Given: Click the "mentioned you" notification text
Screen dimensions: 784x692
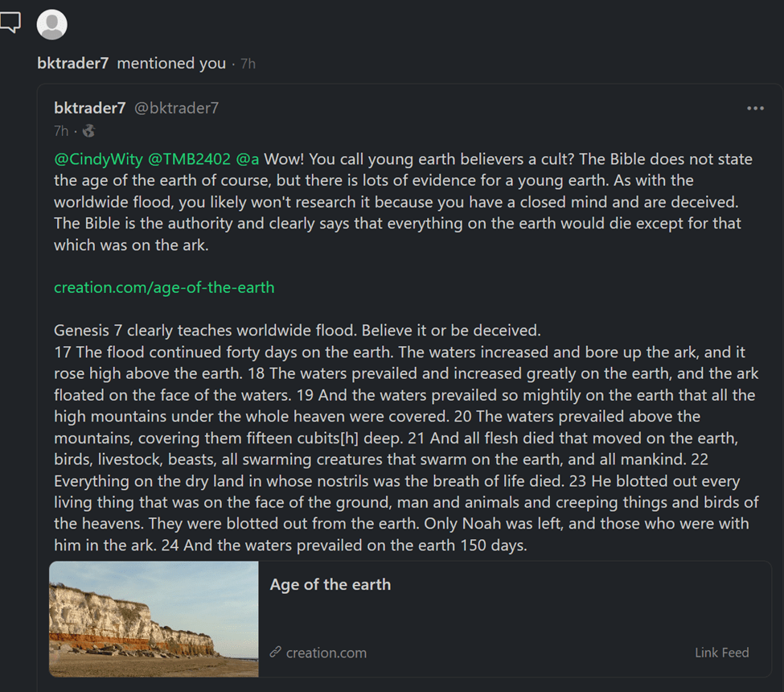Looking at the screenshot, I should [x=171, y=64].
